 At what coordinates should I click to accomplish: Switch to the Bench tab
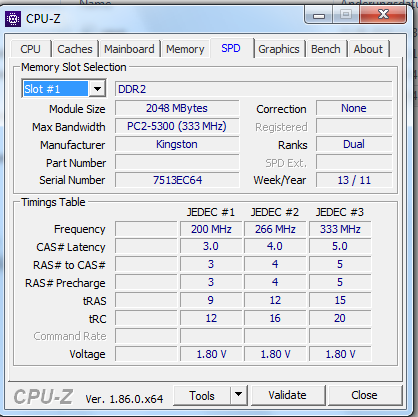326,49
